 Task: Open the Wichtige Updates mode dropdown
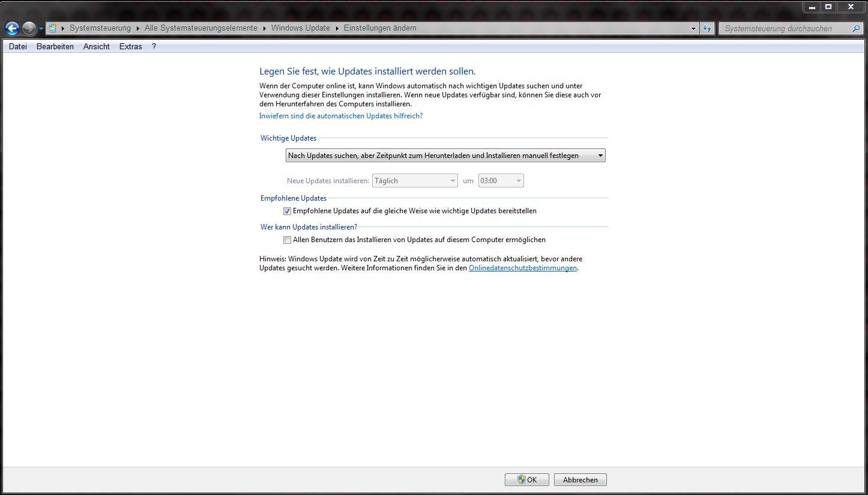click(445, 156)
